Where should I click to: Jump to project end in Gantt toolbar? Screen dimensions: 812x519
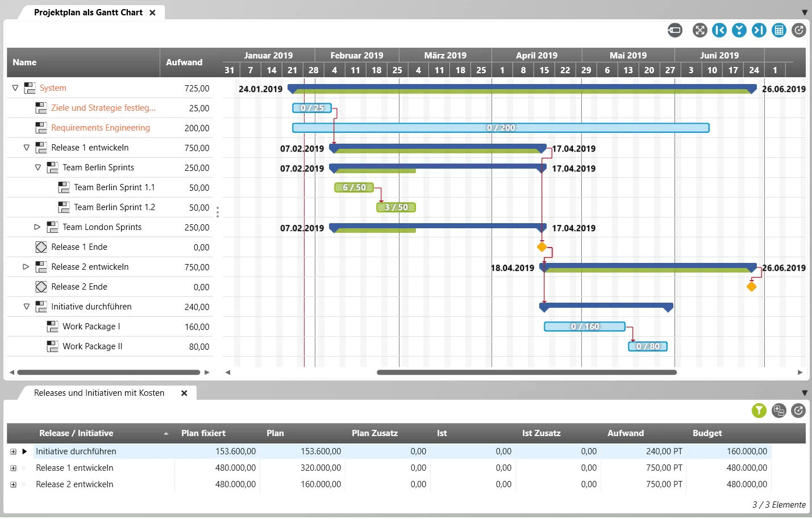click(x=759, y=30)
